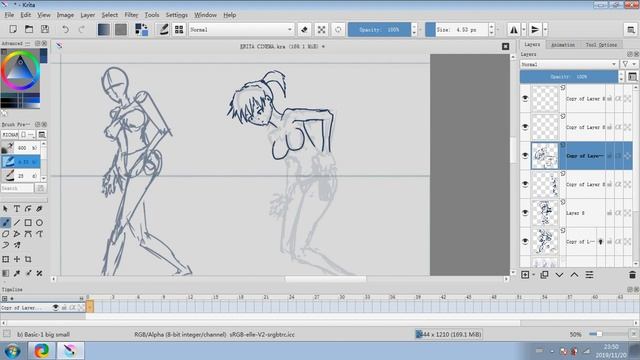Delete the selected layer with trash icon
Screen dimensions: 640x360
[x=632, y=275]
